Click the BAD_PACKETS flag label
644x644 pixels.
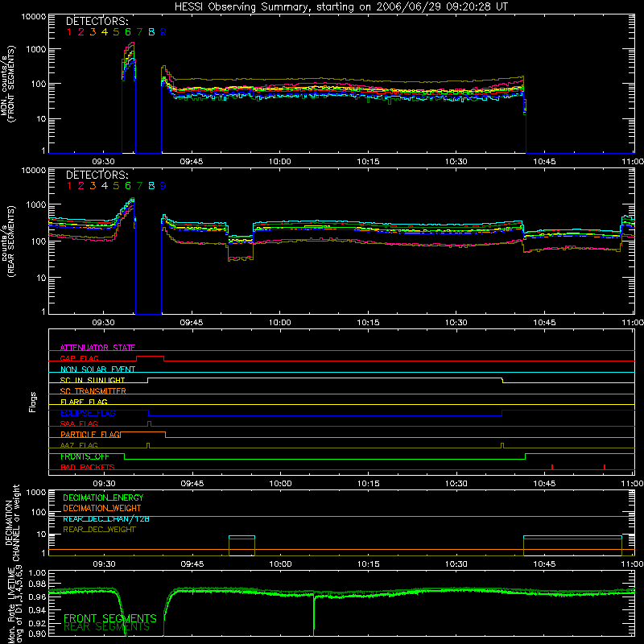pyautogui.click(x=88, y=467)
